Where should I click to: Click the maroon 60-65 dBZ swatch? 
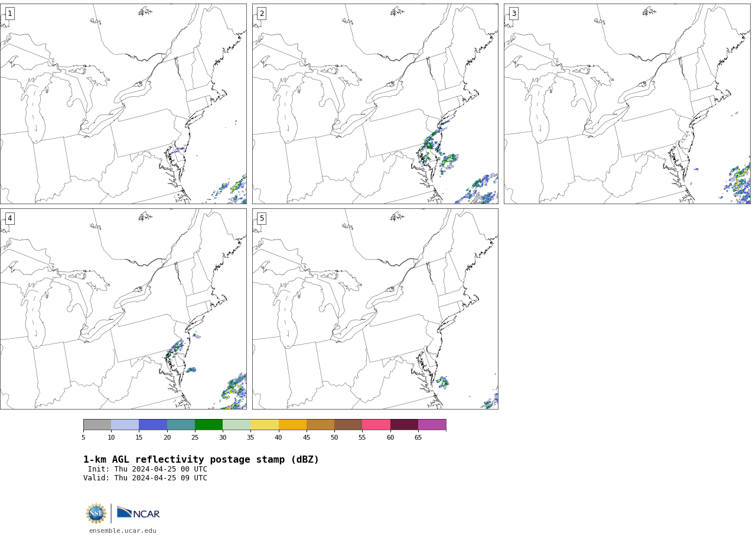(404, 425)
